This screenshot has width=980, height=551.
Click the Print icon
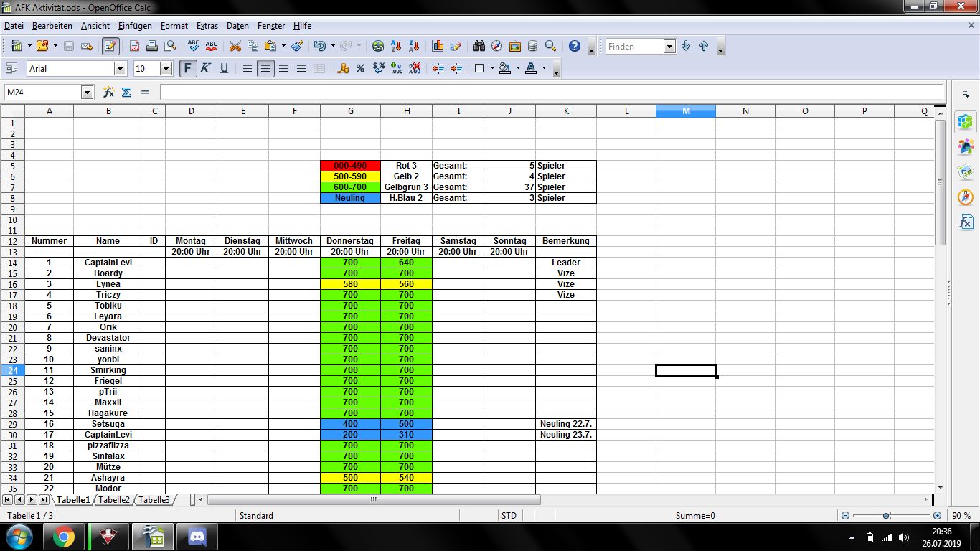(152, 46)
